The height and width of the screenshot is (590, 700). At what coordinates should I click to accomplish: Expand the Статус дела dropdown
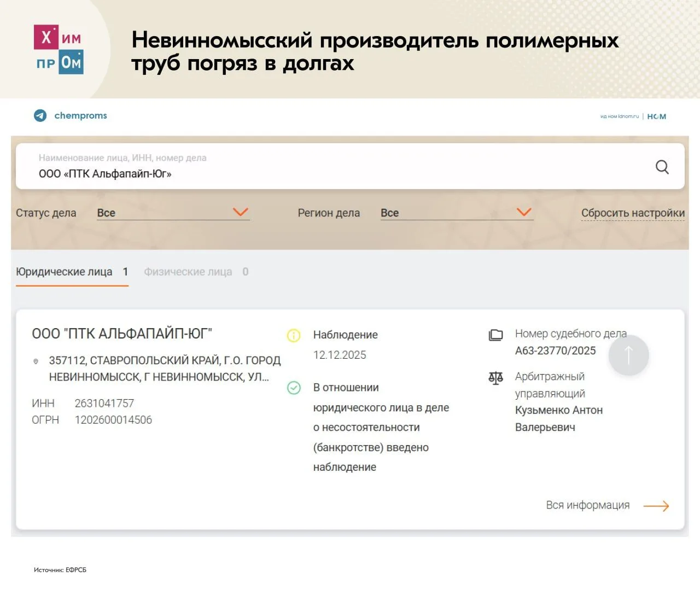(x=173, y=213)
